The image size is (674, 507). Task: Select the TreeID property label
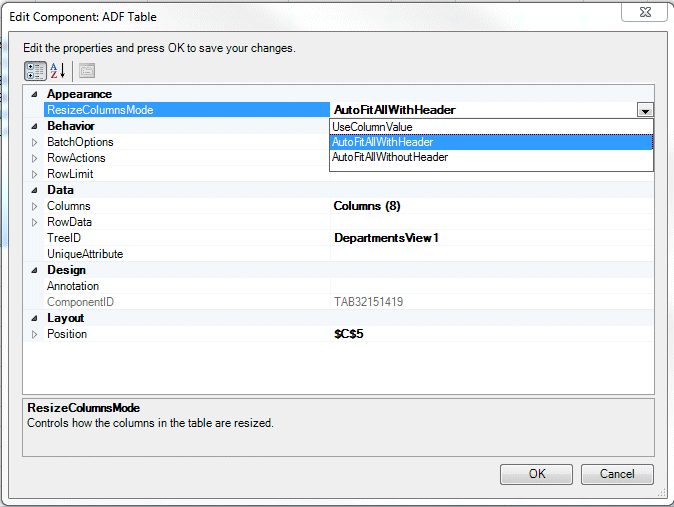pyautogui.click(x=64, y=238)
